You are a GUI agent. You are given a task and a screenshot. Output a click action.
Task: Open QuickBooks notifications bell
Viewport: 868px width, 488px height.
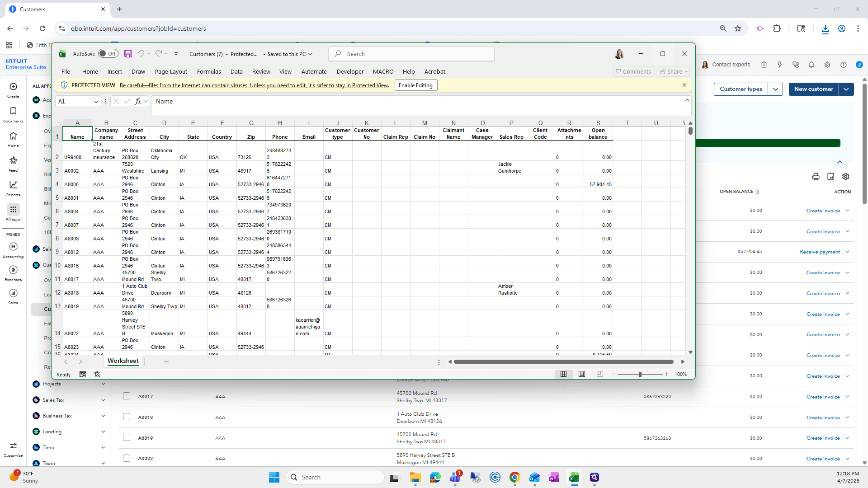click(811, 65)
